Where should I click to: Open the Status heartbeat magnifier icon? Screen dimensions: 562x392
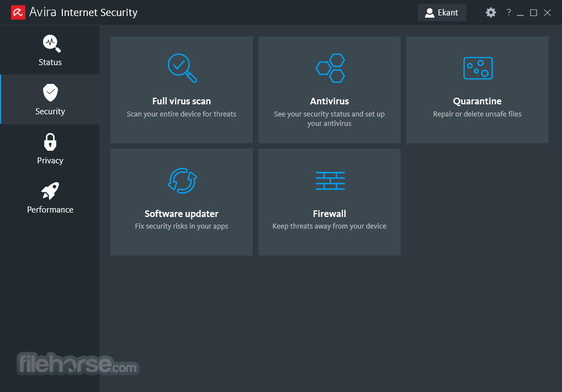51,44
